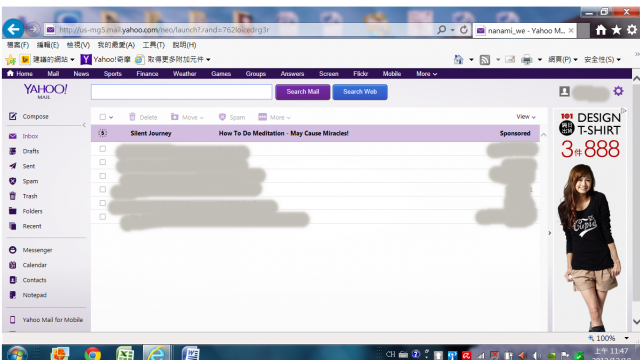This screenshot has height=360, width=640.
Task: Click the Messenger smiley icon
Action: [13, 250]
